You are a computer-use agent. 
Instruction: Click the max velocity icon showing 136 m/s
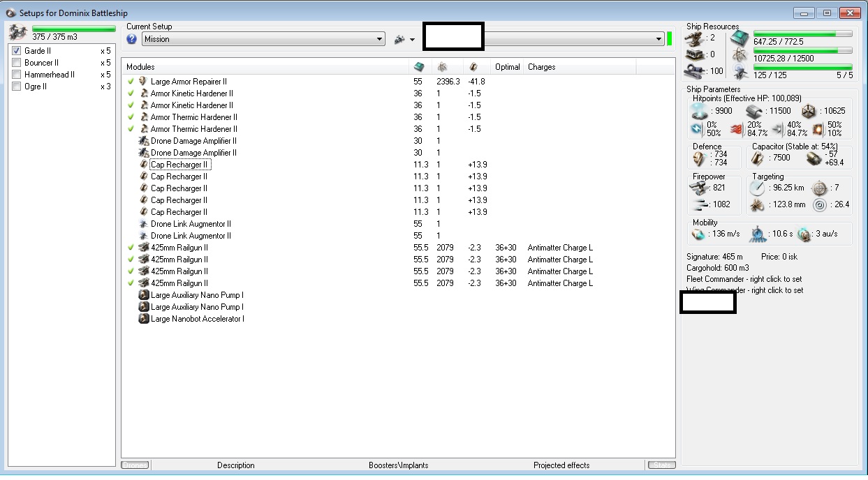(x=698, y=234)
